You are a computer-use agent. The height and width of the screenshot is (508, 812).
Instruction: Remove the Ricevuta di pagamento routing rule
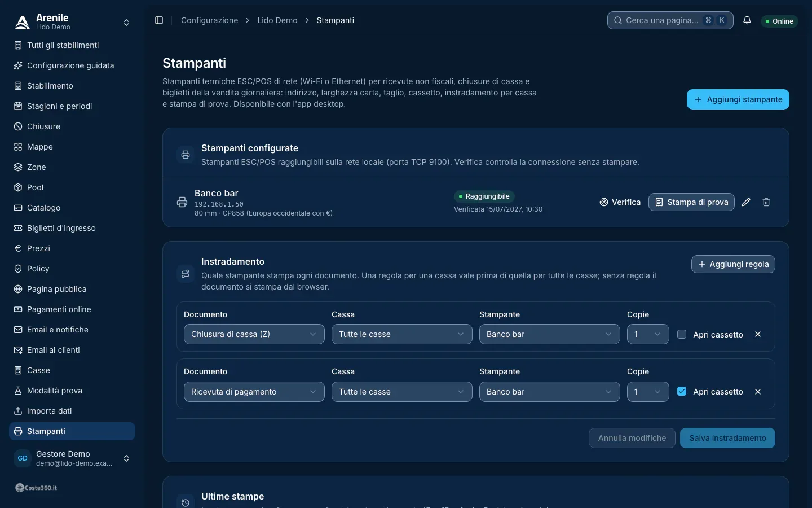pos(758,392)
